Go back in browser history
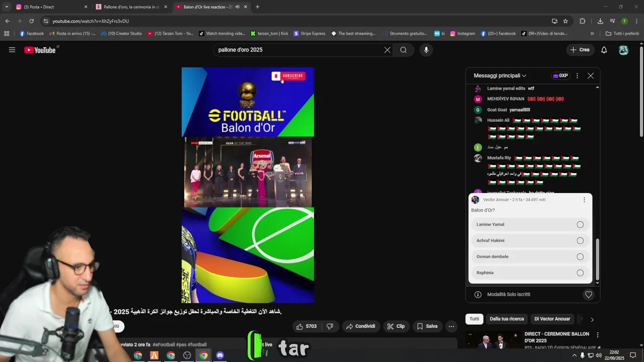 click(x=7, y=21)
